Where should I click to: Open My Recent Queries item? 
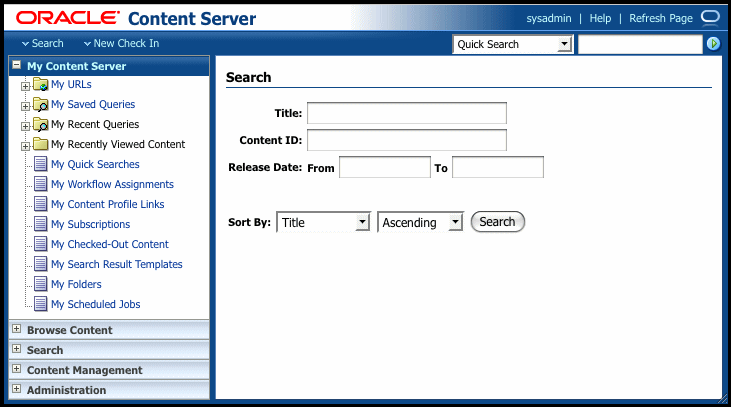coord(95,124)
